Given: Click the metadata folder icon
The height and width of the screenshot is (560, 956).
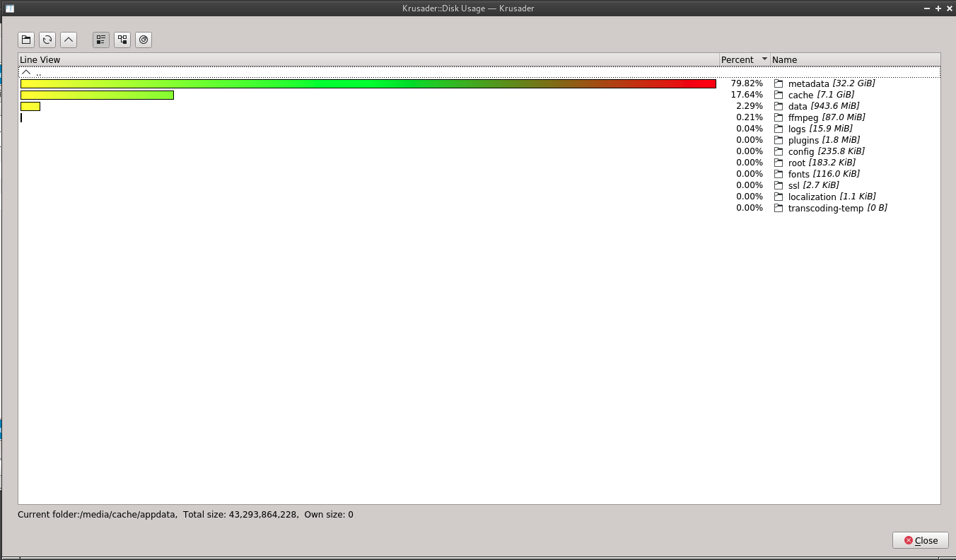Looking at the screenshot, I should (x=779, y=83).
